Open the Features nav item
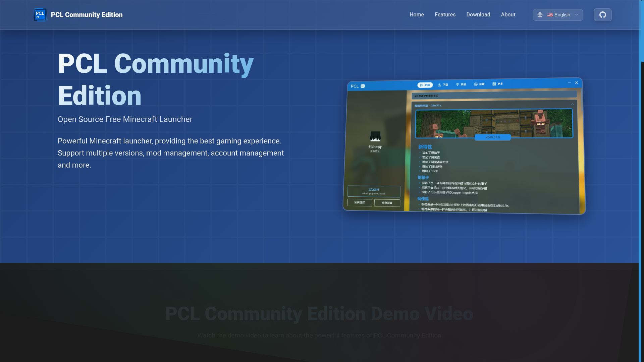 coord(445,15)
